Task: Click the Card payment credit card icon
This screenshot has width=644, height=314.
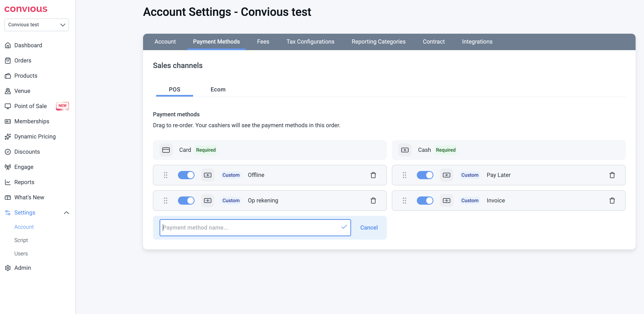Action: [166, 150]
